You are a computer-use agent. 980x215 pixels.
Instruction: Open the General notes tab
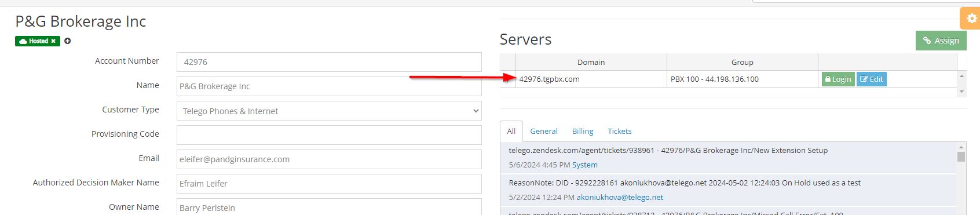(544, 132)
